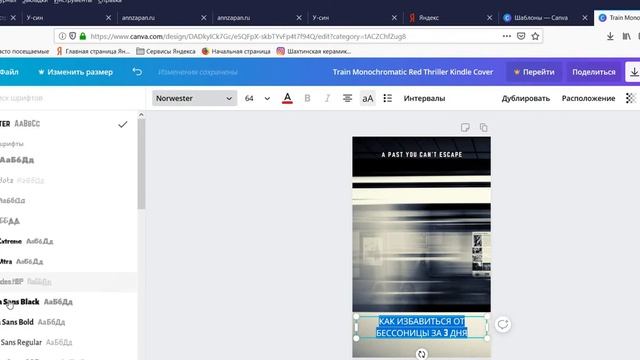The width and height of the screenshot is (640, 360).
Task: Open Firefox downloads arrow icon
Action: pos(610,36)
